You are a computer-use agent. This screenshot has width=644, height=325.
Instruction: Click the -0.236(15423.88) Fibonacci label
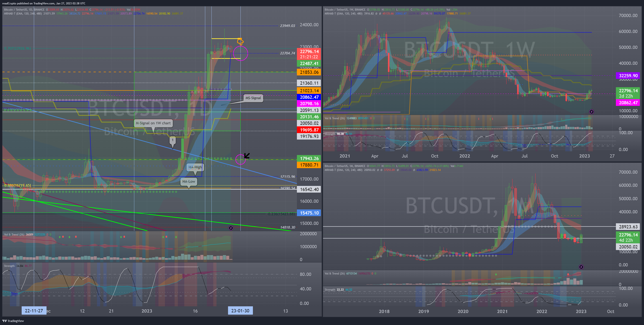[x=281, y=214]
